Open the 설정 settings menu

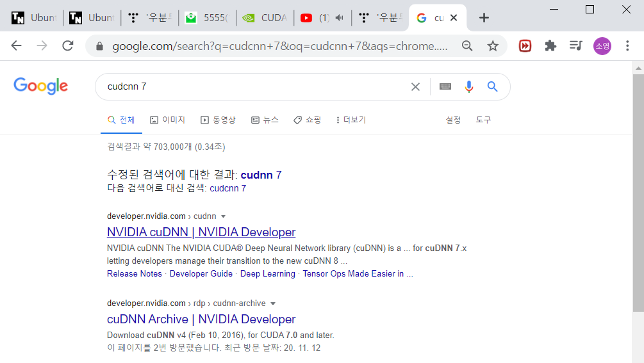click(x=454, y=120)
